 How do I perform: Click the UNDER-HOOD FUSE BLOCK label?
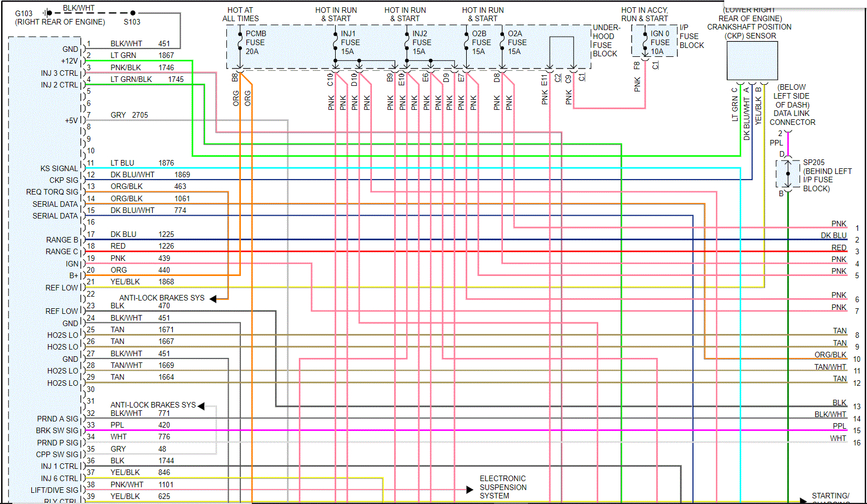(x=606, y=41)
